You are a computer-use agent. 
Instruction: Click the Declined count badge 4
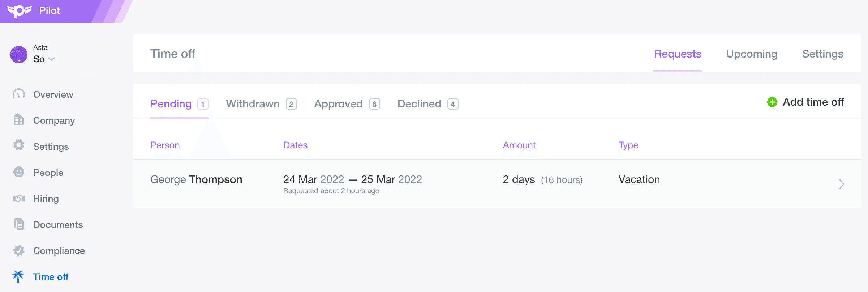pos(453,104)
